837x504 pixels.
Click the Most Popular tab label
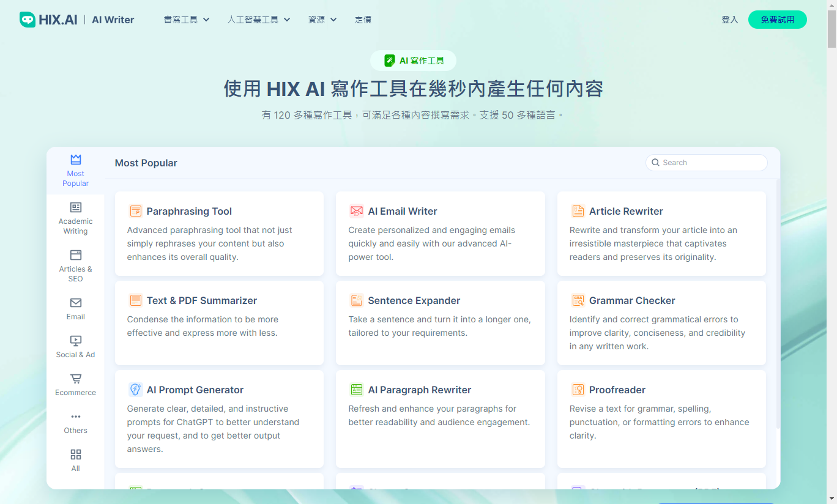76,179
